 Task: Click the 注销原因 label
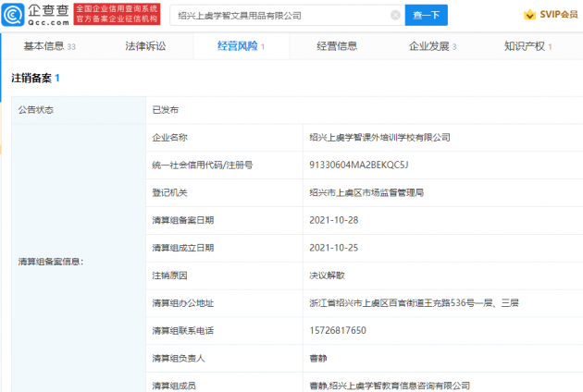pyautogui.click(x=170, y=276)
